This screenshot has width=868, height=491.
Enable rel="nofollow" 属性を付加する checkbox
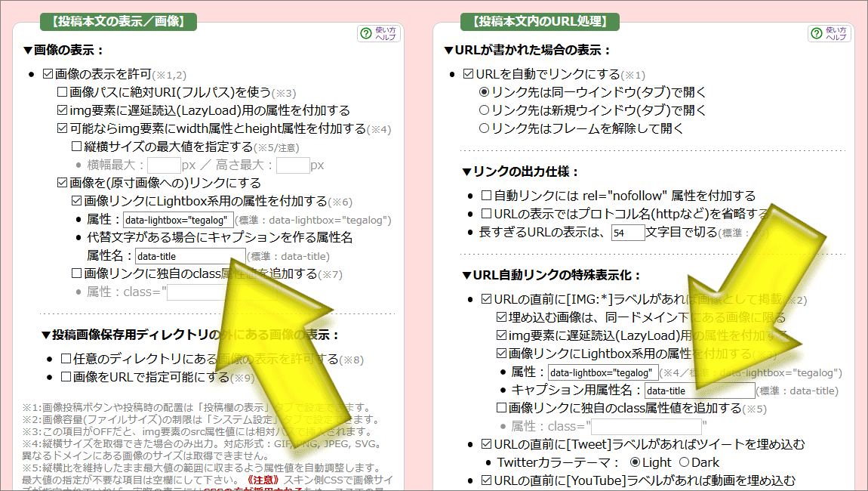tap(487, 195)
